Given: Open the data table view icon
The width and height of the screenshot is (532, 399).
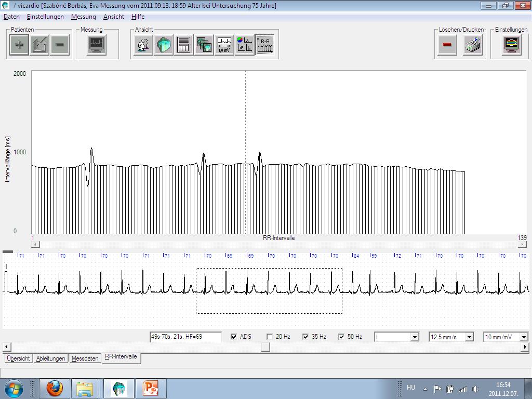Looking at the screenshot, I should [183, 45].
